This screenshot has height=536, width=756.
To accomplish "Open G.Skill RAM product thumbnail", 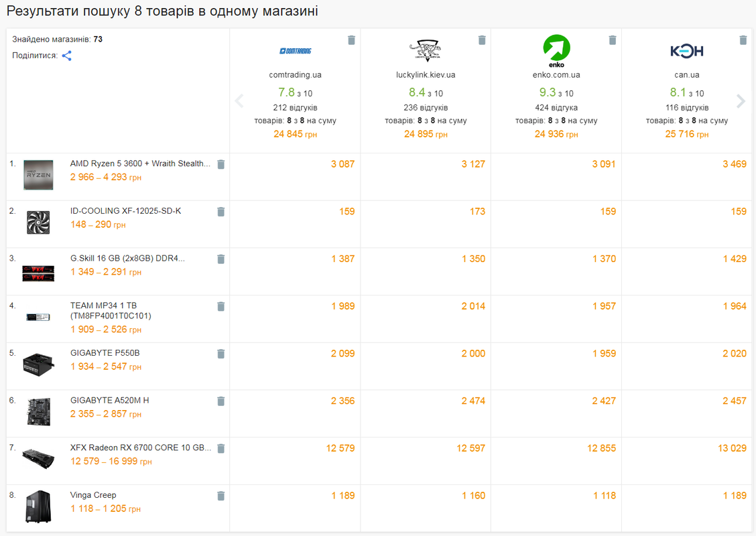I will [38, 273].
